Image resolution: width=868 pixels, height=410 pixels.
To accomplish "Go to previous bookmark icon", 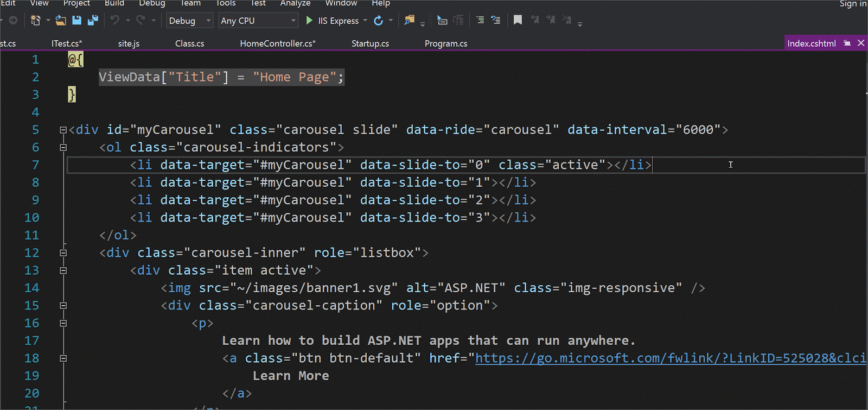I will click(534, 20).
